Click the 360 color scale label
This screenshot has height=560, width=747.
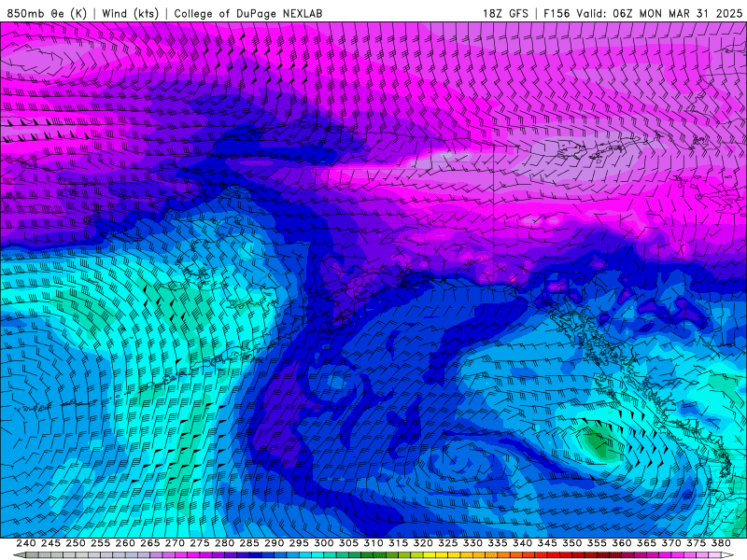tap(621, 543)
